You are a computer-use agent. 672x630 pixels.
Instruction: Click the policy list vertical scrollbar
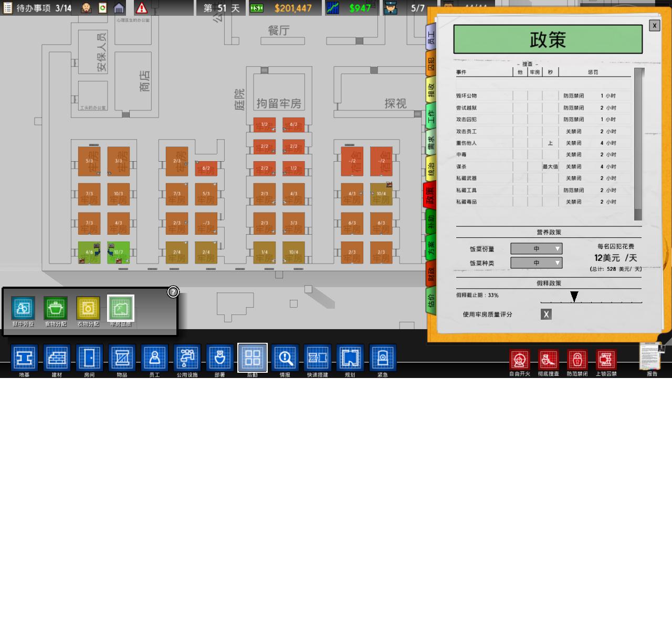point(638,144)
